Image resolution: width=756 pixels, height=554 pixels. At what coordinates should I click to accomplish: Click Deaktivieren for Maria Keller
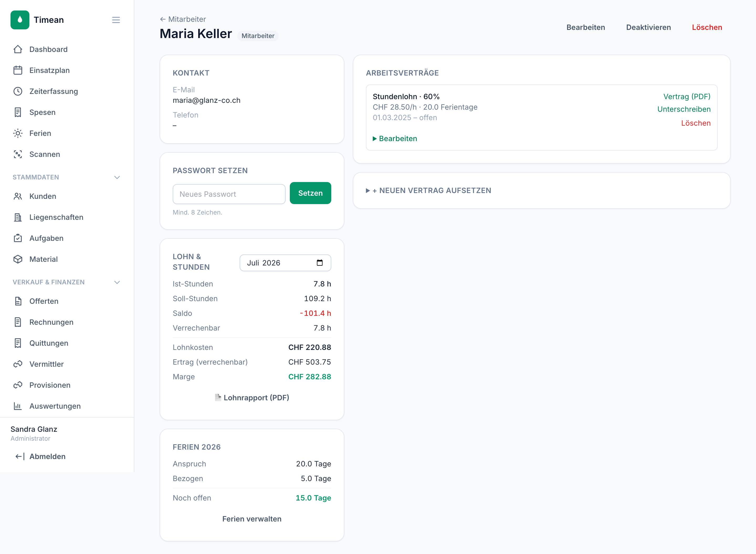tap(648, 28)
